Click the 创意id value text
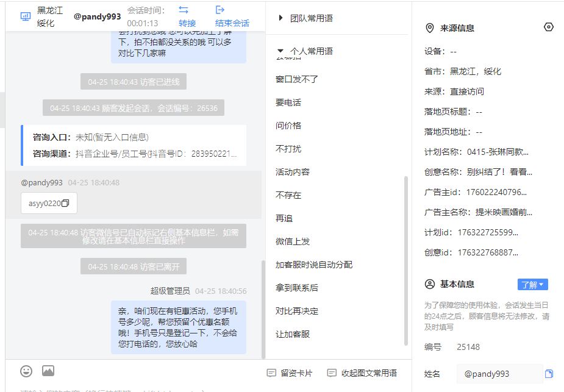The width and height of the screenshot is (564, 392). (488, 252)
